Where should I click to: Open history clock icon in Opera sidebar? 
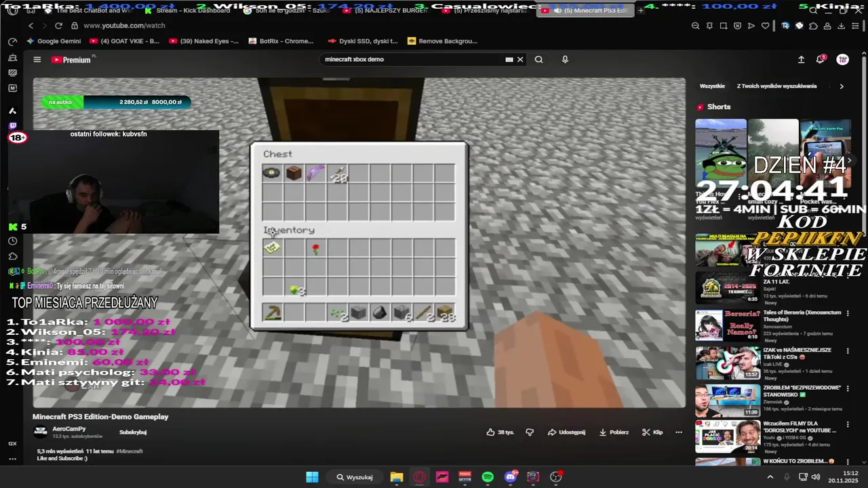13,241
